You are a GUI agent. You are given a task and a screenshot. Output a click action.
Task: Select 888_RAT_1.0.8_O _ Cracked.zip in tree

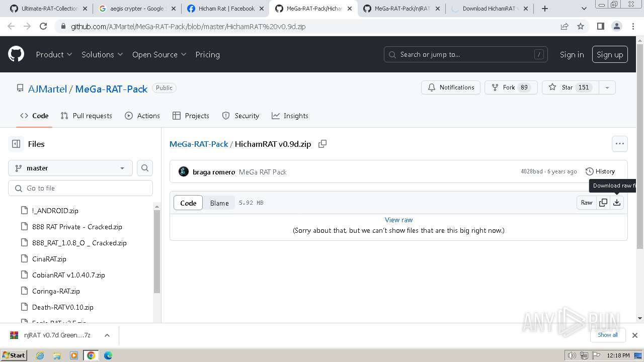[x=80, y=243]
